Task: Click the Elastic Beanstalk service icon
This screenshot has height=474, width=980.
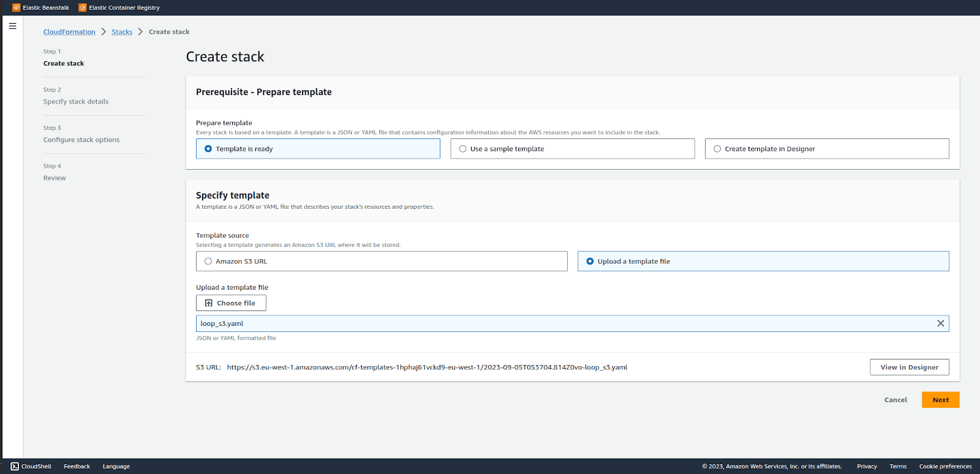Action: coord(17,8)
